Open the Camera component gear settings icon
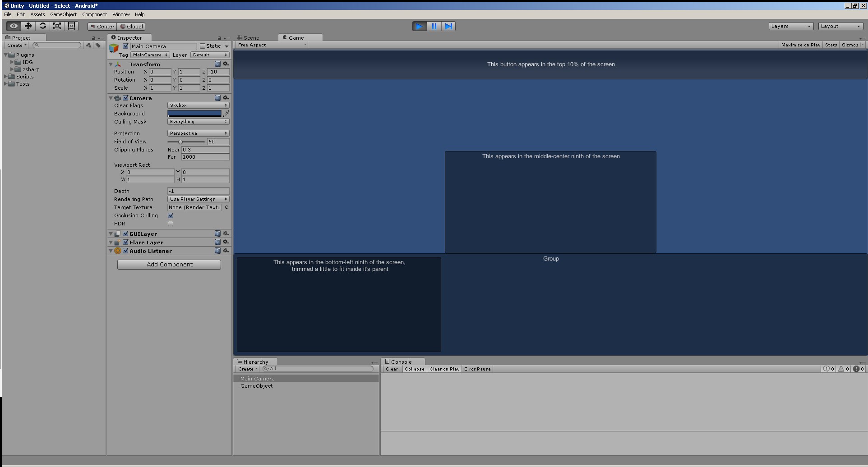 (226, 98)
